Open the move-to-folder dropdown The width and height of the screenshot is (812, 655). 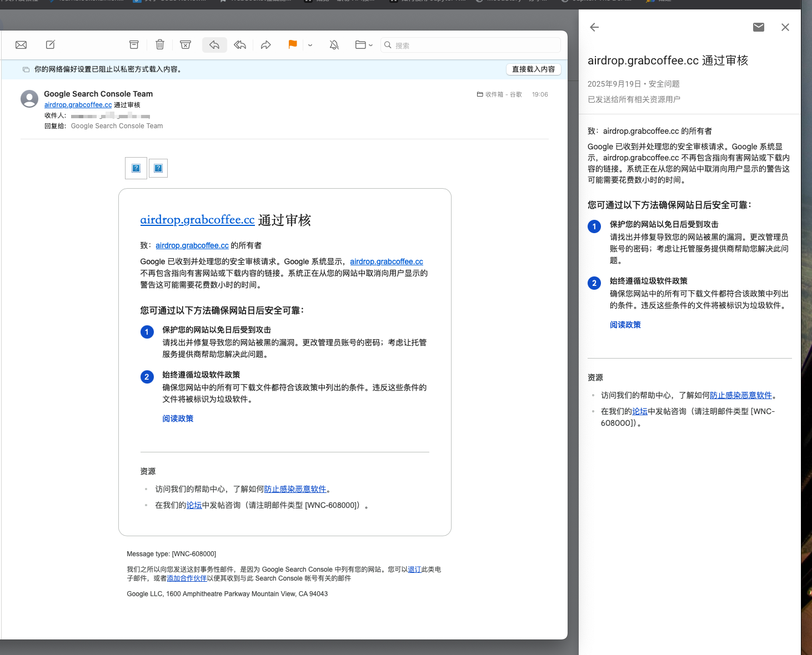point(364,44)
